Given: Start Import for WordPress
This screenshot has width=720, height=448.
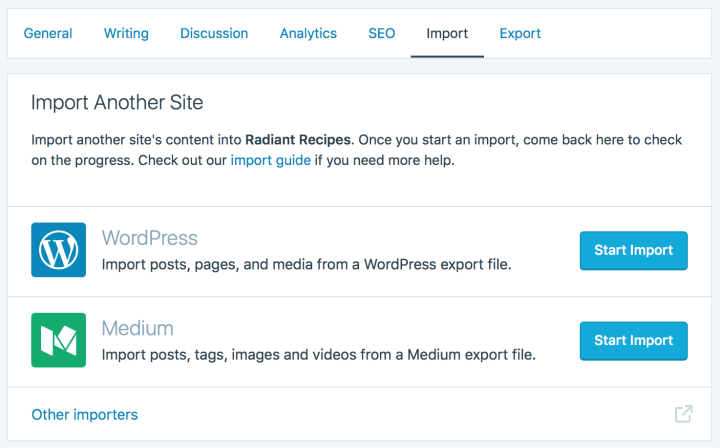Looking at the screenshot, I should 633,250.
